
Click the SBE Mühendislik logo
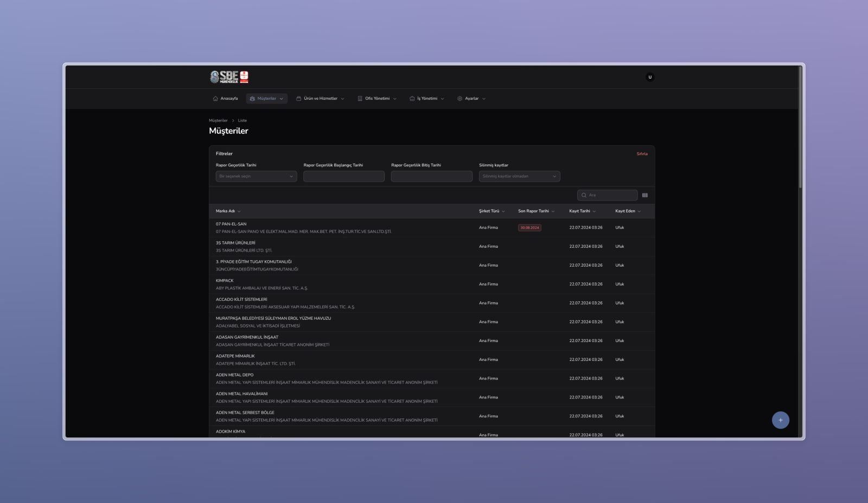click(229, 77)
